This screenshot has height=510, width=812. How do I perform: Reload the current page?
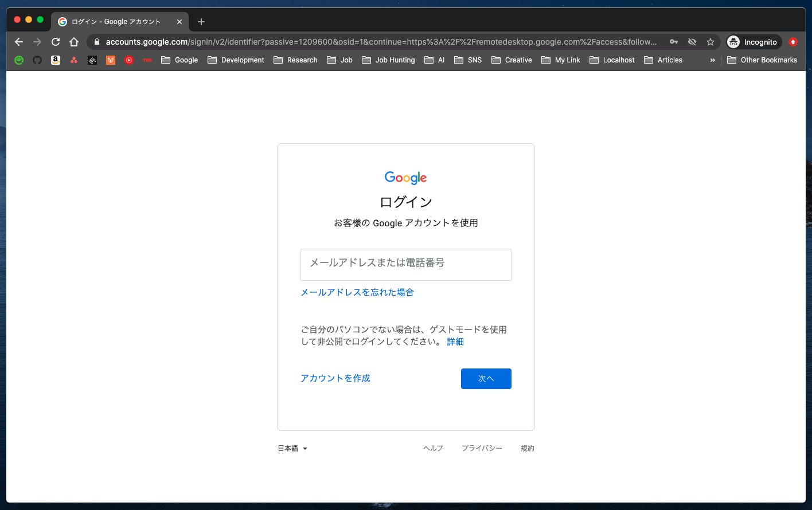(x=56, y=42)
